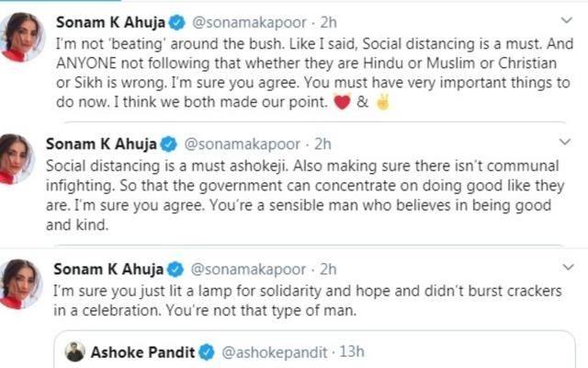The width and height of the screenshot is (588, 368).
Task: Click the Sonam K Ahuja name on the first tweet
Action: [x=110, y=22]
